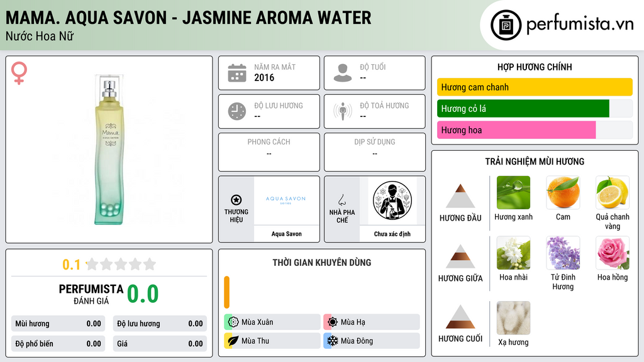
Task: Click the Mùa Thu leaf icon
Action: tap(233, 341)
